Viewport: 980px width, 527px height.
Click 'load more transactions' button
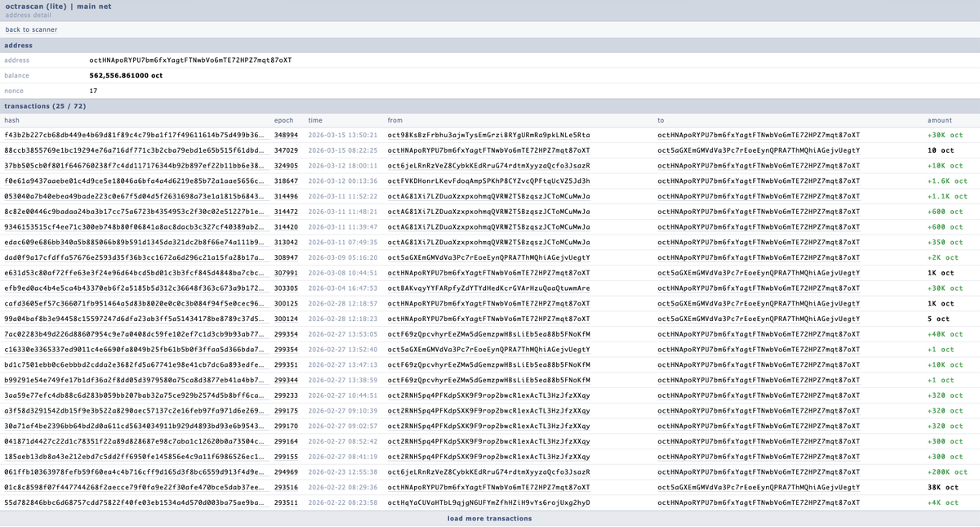(489, 518)
